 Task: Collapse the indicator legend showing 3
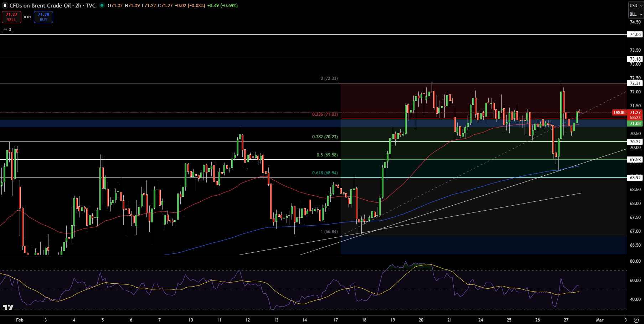click(7, 30)
